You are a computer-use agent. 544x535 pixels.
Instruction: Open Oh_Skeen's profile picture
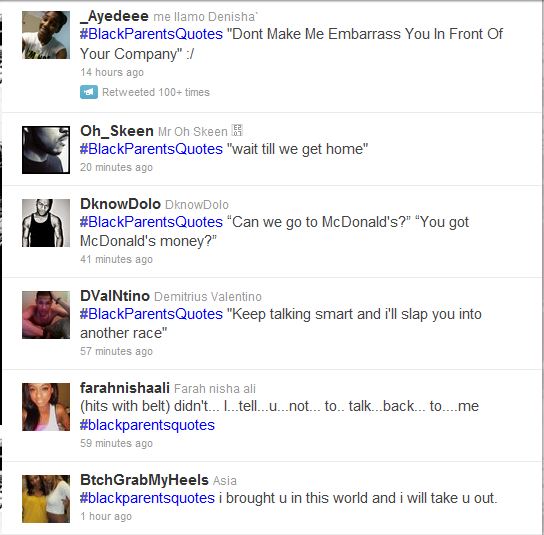pos(46,150)
